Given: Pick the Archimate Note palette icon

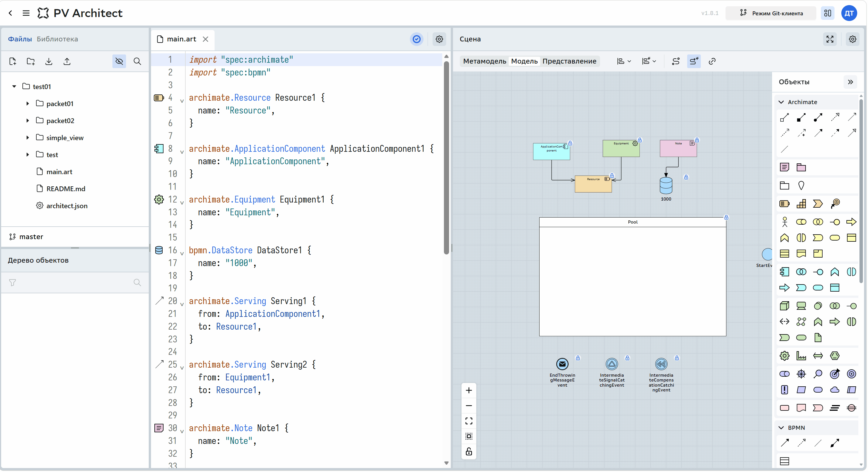Looking at the screenshot, I should click(x=784, y=167).
